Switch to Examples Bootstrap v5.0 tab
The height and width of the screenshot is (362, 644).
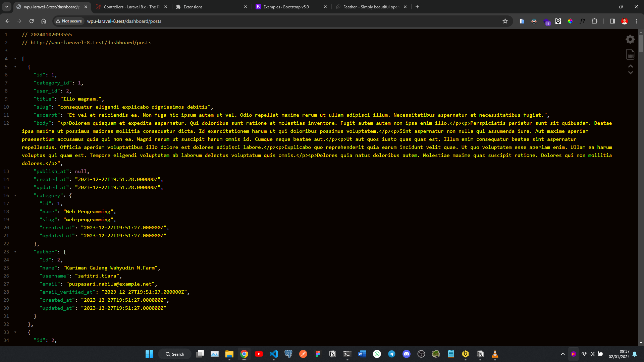[286, 7]
